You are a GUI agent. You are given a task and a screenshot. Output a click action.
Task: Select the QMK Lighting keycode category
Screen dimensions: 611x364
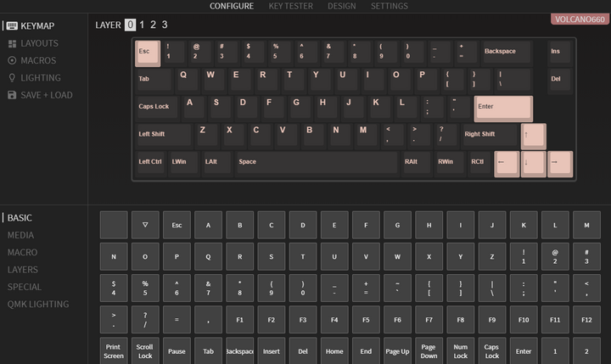click(38, 304)
